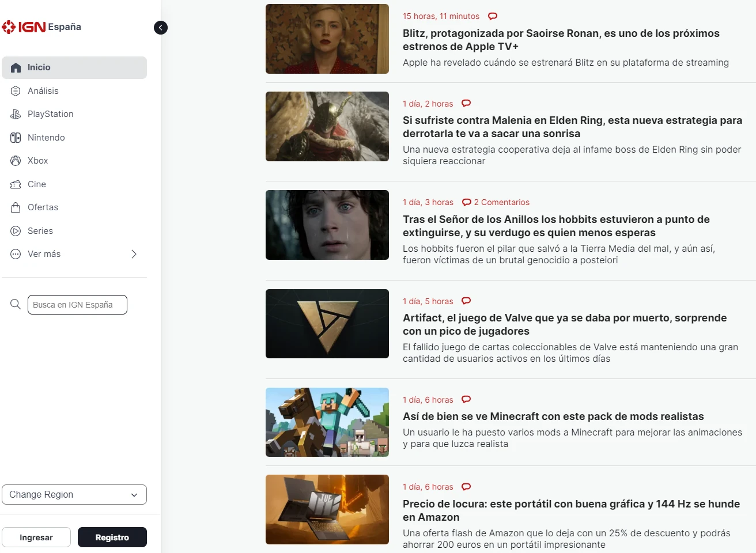Click the Series play icon
The image size is (756, 553).
[x=16, y=231]
